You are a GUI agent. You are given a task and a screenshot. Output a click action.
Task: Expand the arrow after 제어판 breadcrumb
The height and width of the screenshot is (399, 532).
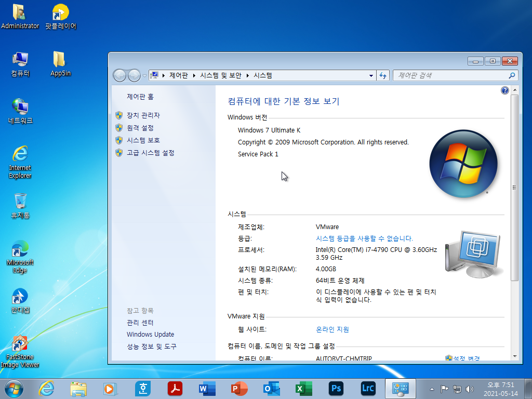coord(194,75)
